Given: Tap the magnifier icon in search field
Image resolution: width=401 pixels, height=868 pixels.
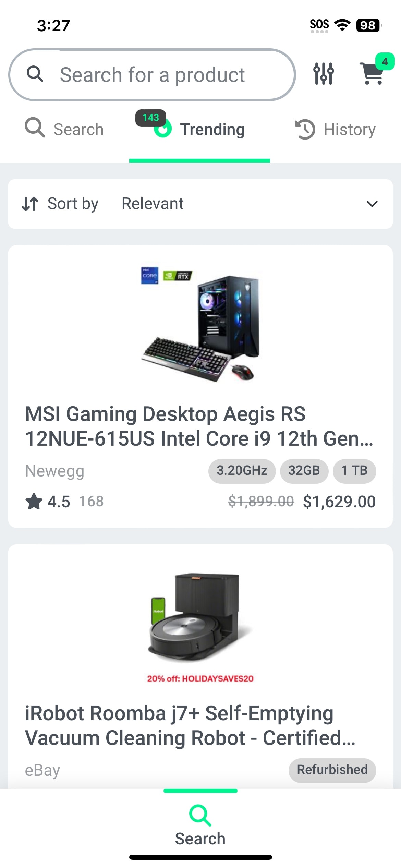Looking at the screenshot, I should click(x=35, y=74).
